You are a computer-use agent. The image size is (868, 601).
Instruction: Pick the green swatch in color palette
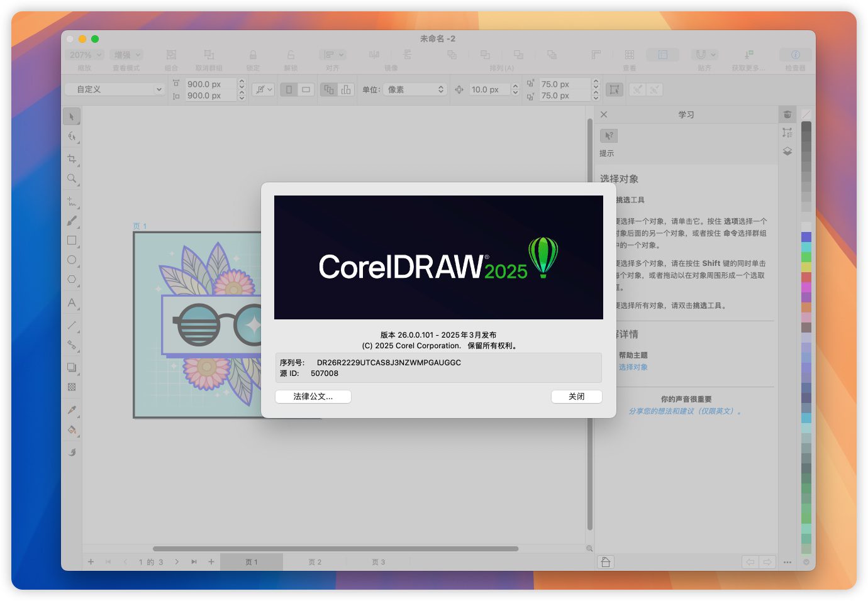806,257
